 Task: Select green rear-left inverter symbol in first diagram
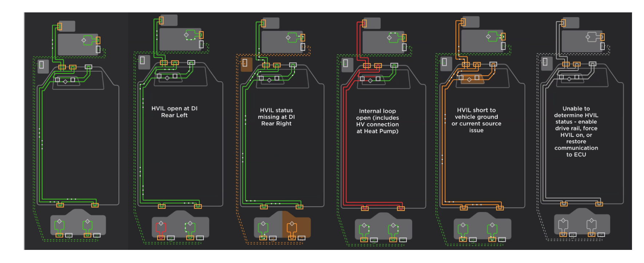[59, 226]
